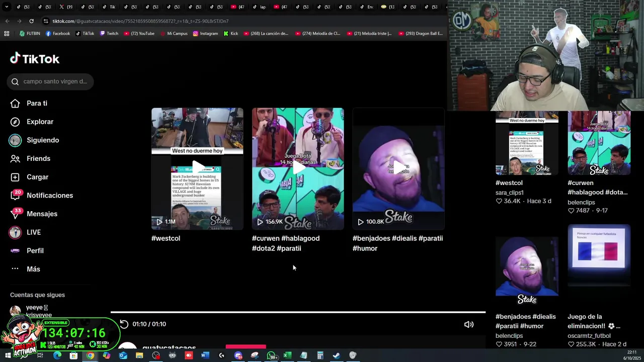The image size is (644, 362).
Task: Open the Twitch bookmark
Action: click(109, 34)
